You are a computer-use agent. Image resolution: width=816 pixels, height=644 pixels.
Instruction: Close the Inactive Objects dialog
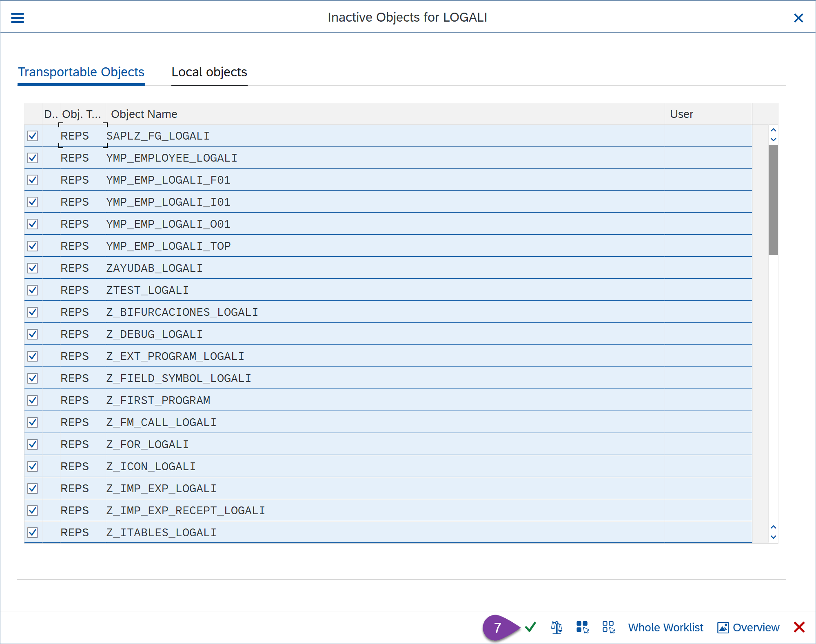tap(798, 18)
